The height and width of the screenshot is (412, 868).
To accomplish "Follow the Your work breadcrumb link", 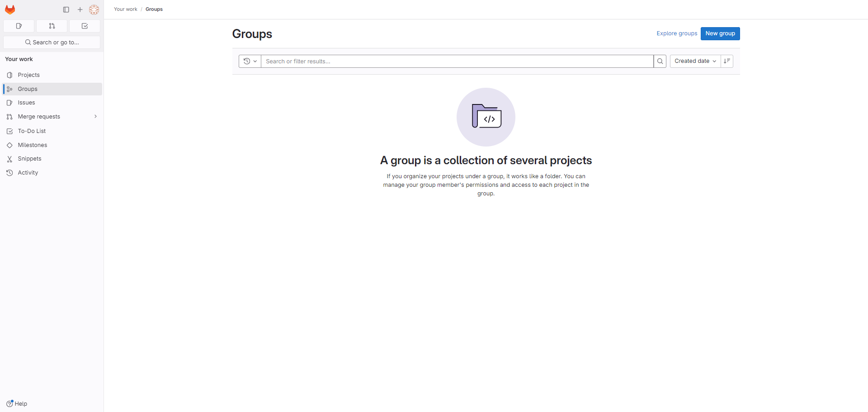I will click(x=125, y=9).
